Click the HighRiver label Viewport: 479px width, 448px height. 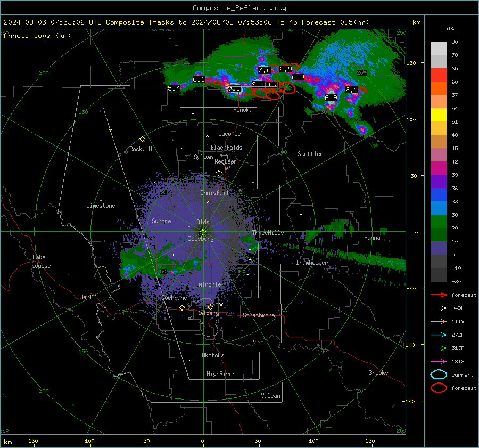coord(221,374)
